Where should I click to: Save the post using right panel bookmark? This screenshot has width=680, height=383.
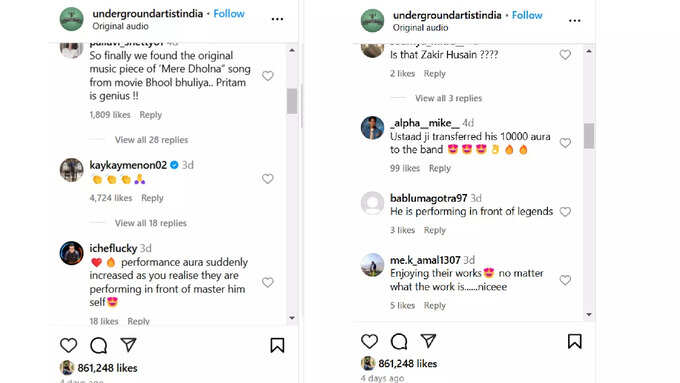click(575, 341)
